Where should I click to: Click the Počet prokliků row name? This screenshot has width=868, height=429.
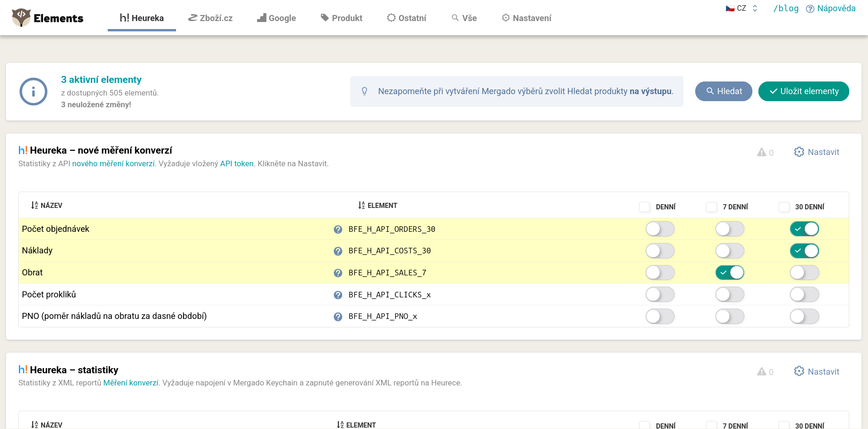click(49, 295)
